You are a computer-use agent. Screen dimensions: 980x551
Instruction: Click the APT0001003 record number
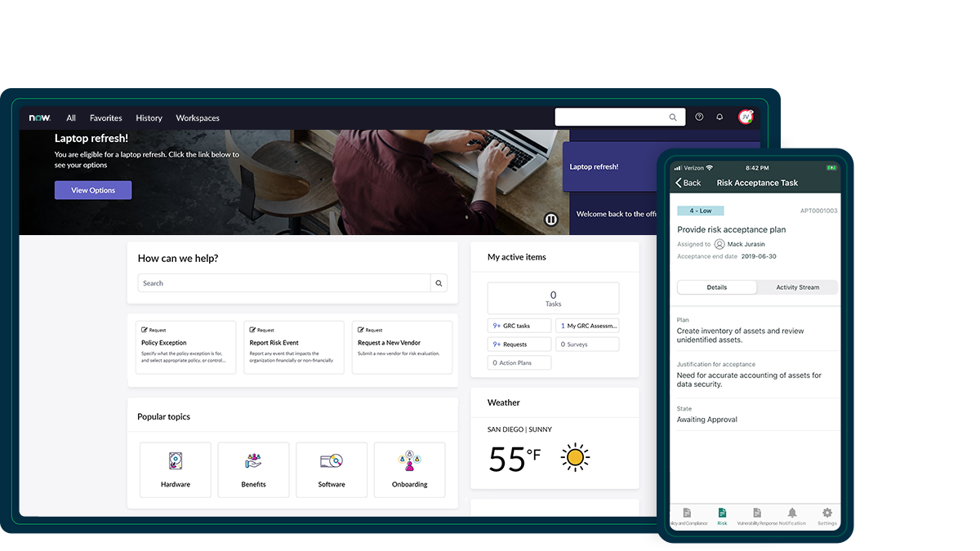818,211
